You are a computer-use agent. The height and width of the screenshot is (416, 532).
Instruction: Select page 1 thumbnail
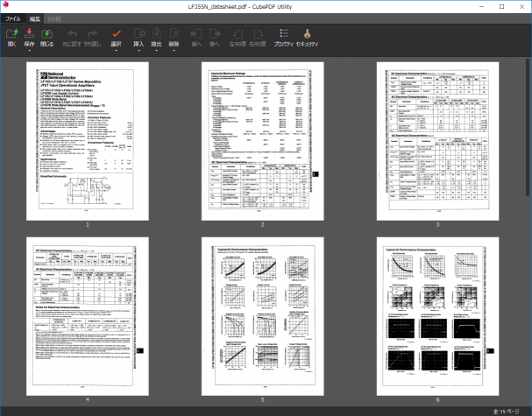88,141
